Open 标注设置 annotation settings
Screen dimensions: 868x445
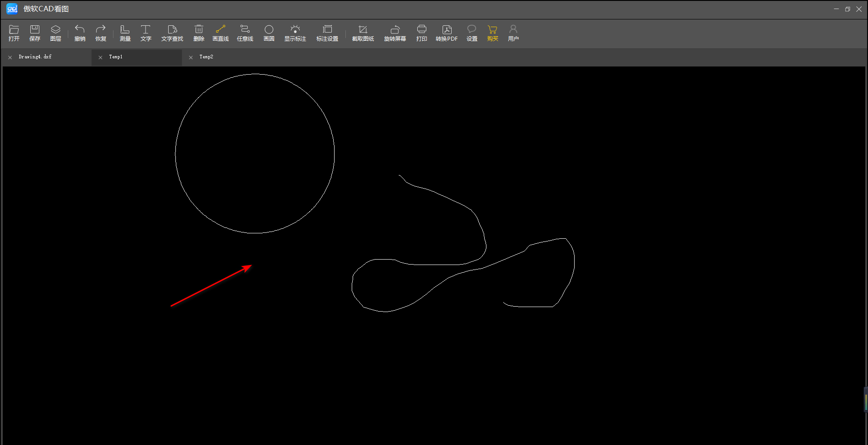coord(327,33)
